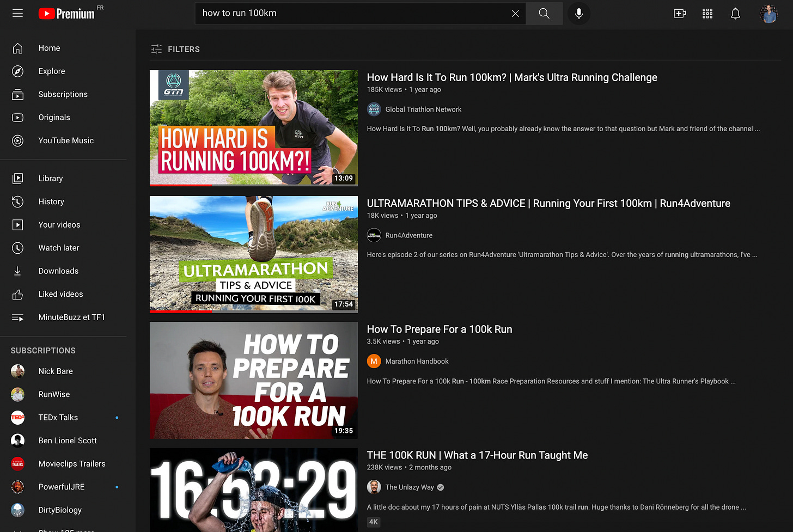Click the Run4Adventure avatar icon
The height and width of the screenshot is (532, 793).
pos(374,235)
